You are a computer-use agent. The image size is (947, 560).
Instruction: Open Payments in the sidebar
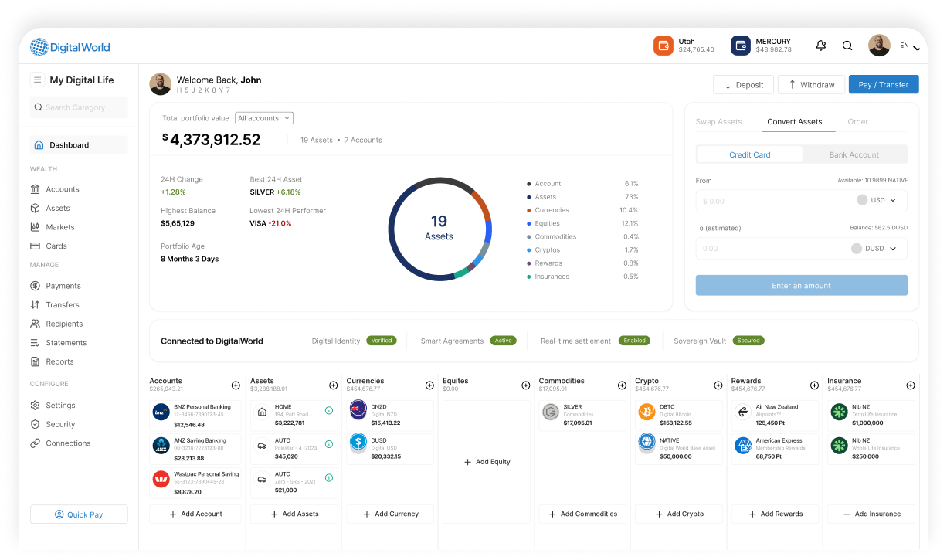pyautogui.click(x=56, y=286)
